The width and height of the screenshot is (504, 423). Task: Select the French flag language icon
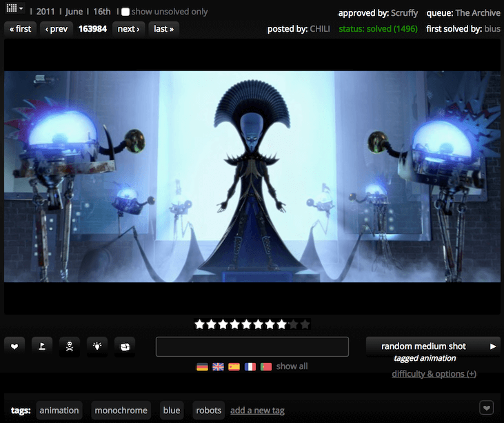pos(250,366)
